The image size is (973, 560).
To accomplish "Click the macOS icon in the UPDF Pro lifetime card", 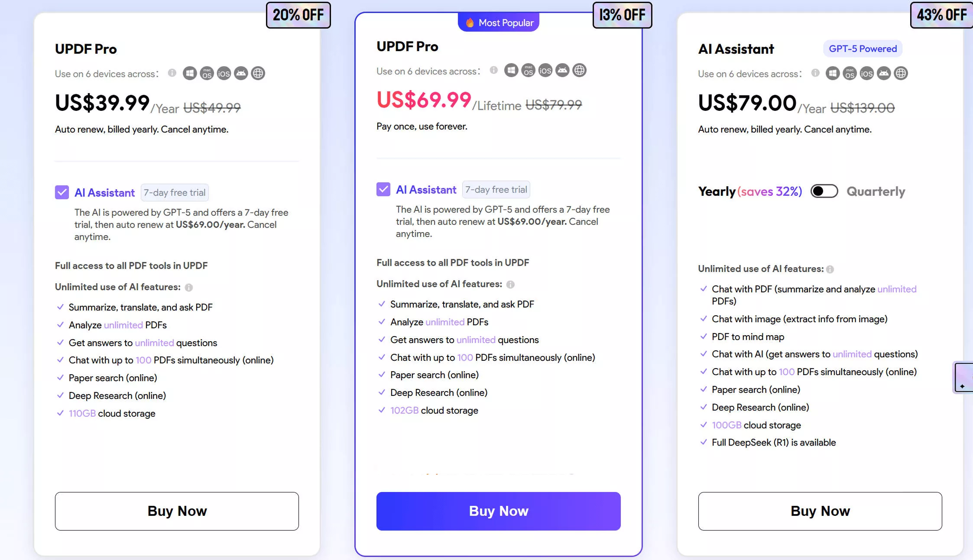I will 528,70.
